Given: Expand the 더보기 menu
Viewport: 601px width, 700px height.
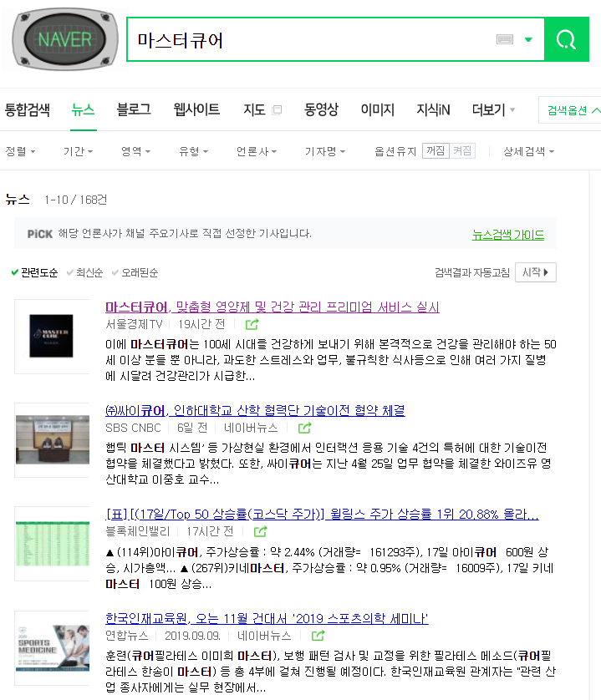Looking at the screenshot, I should 493,109.
